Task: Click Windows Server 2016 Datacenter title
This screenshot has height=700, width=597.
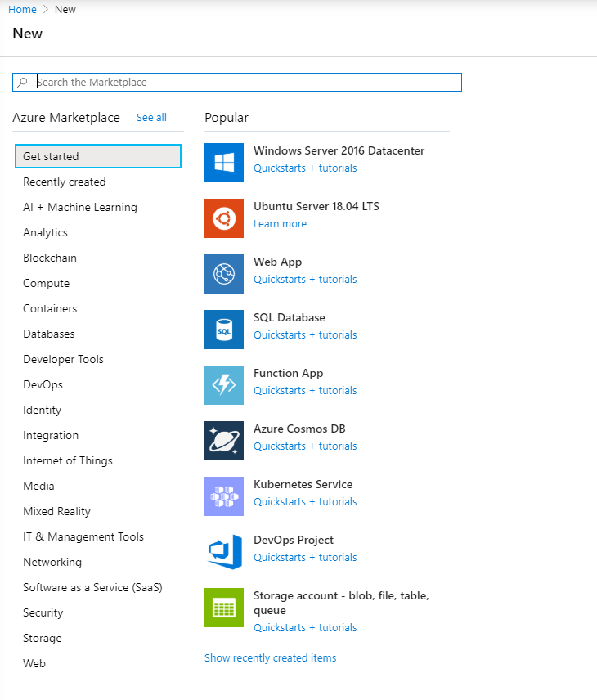Action: [339, 151]
